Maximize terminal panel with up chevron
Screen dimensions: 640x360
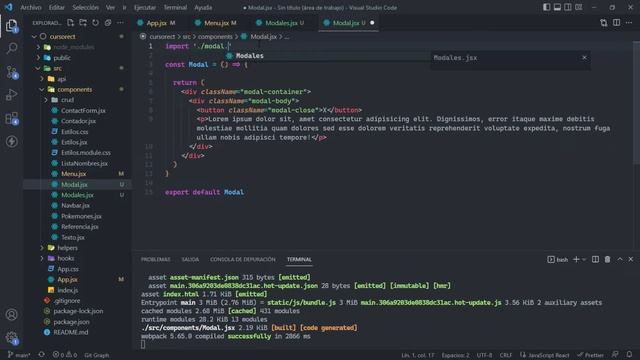620,260
